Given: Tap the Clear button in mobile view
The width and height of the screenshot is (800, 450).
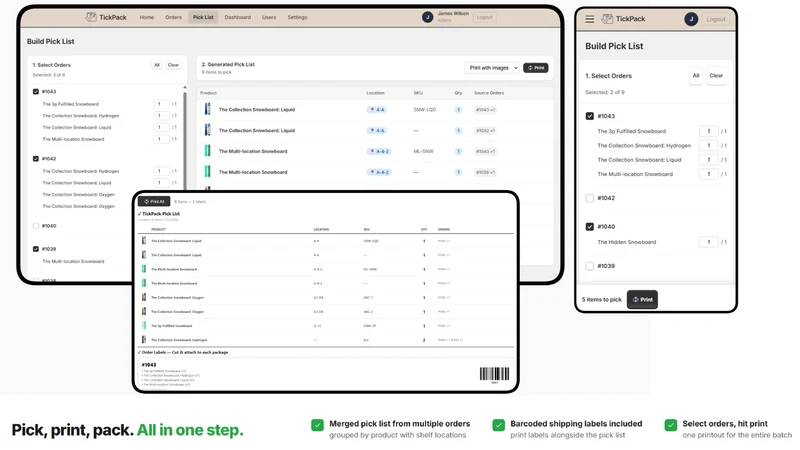Looking at the screenshot, I should point(716,76).
